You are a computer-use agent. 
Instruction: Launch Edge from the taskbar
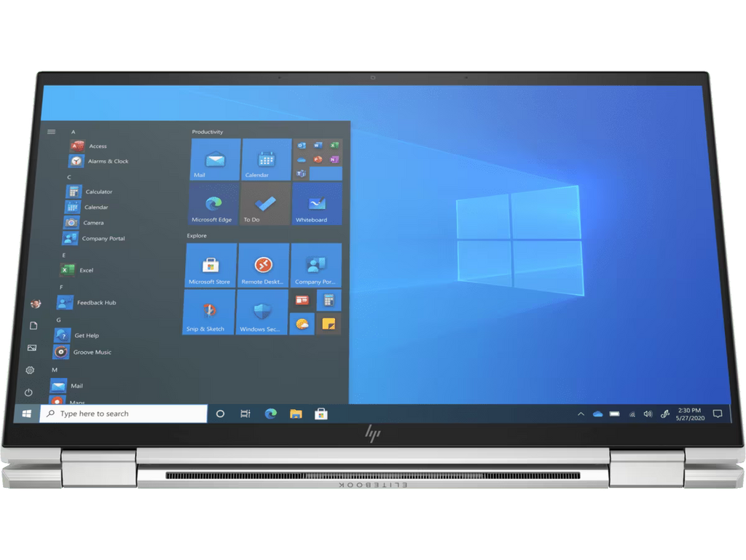[x=271, y=414]
